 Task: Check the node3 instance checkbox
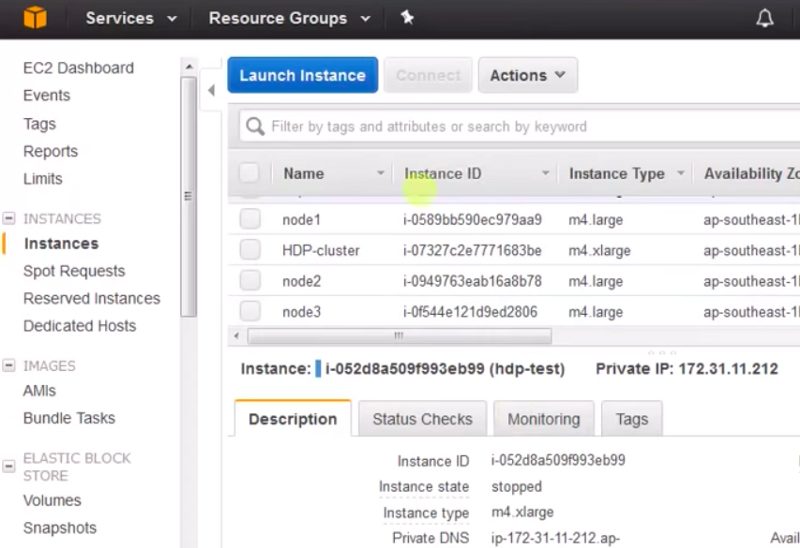point(250,311)
